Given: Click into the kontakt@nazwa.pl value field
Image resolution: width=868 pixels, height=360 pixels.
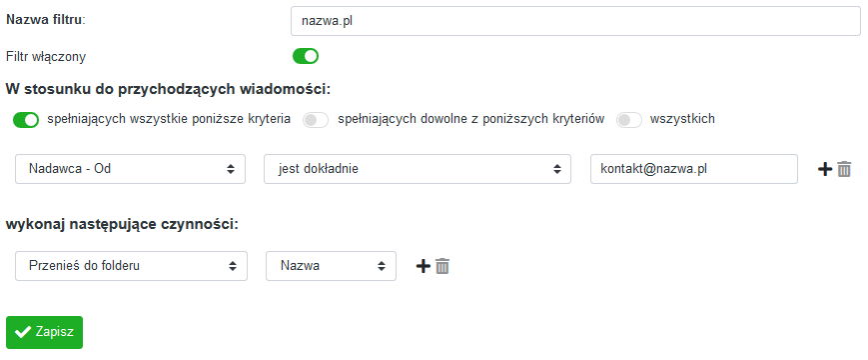Looking at the screenshot, I should point(694,169).
